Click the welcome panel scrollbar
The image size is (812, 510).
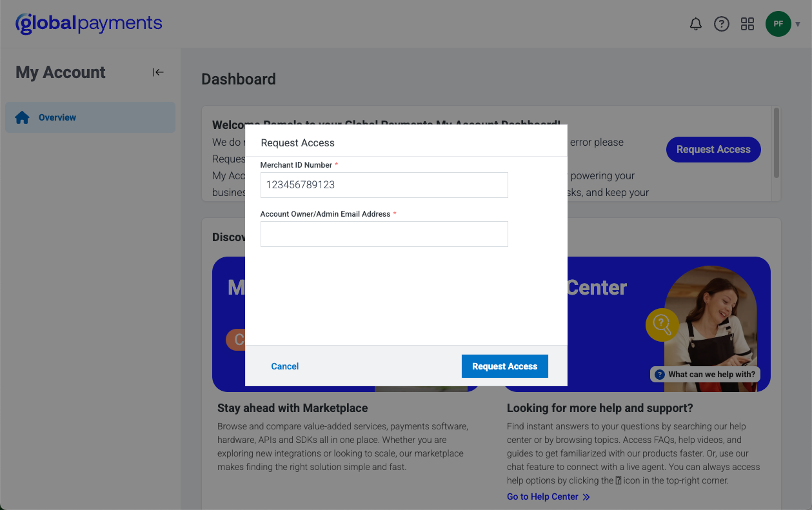(776, 143)
